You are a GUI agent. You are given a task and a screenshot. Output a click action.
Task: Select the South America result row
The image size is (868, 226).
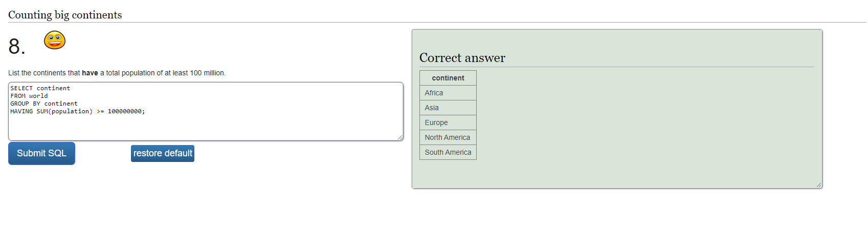(x=448, y=152)
